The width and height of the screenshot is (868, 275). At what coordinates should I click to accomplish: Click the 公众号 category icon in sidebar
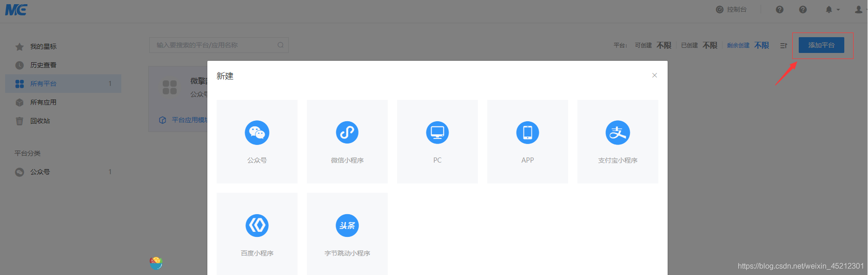click(20, 172)
